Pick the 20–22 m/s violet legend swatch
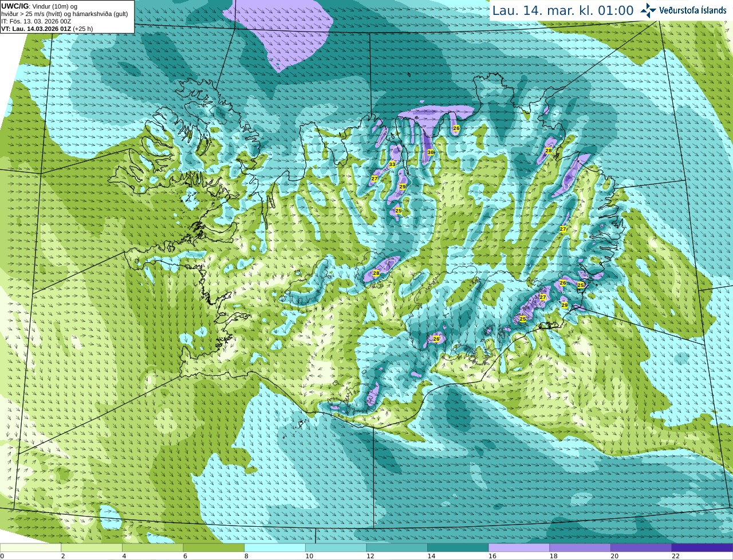This screenshot has width=733, height=560. (x=641, y=547)
